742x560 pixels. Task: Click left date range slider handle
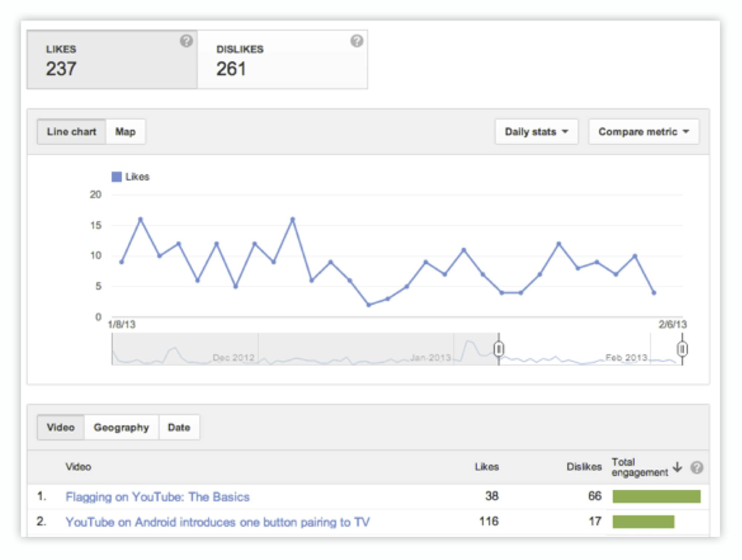click(499, 349)
